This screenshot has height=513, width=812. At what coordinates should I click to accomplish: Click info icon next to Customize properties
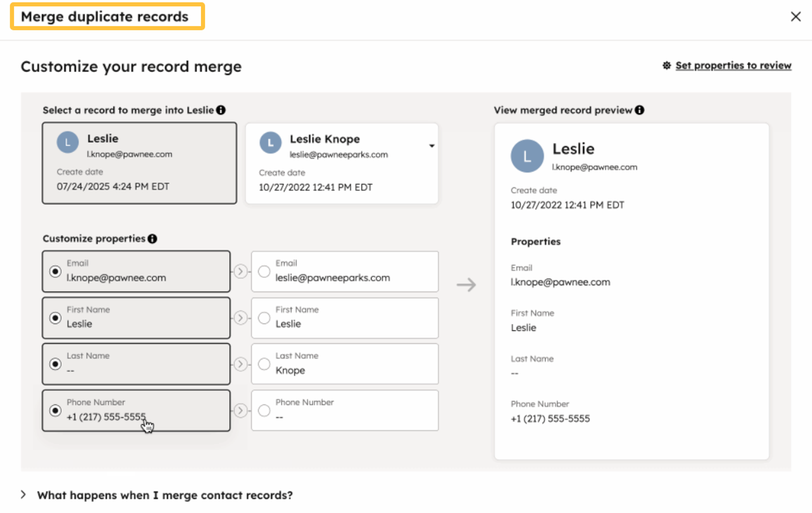click(152, 238)
